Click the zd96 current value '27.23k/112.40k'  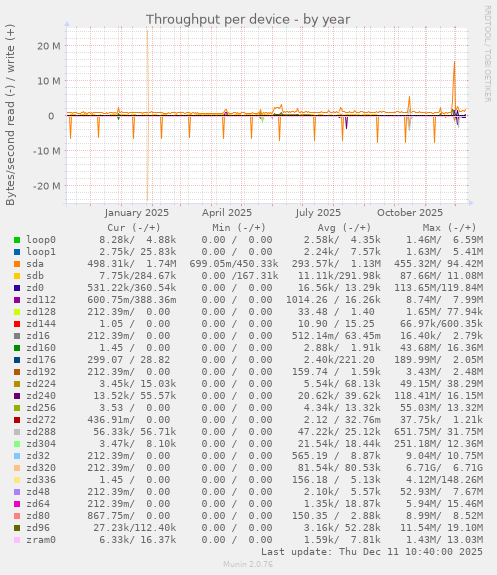coord(135,528)
